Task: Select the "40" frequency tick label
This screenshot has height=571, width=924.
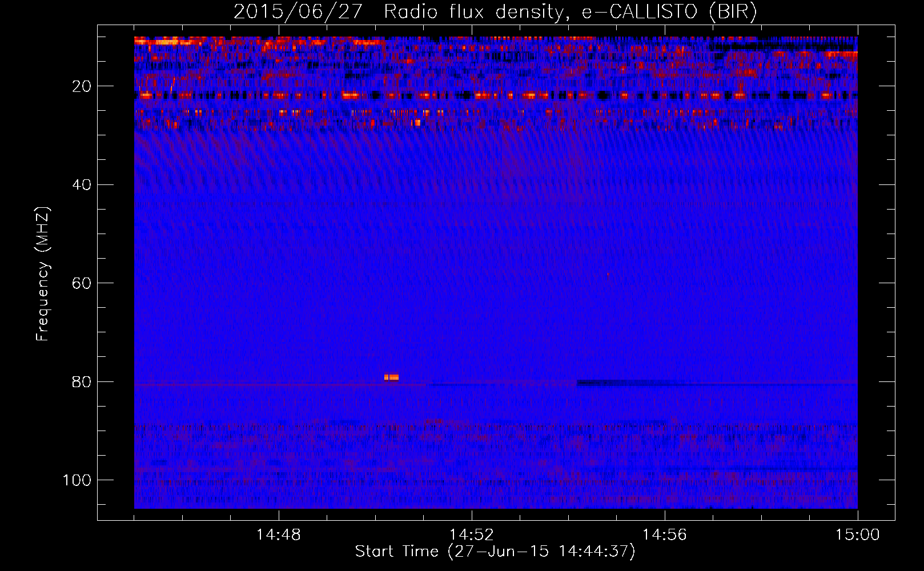Action: tap(82, 185)
